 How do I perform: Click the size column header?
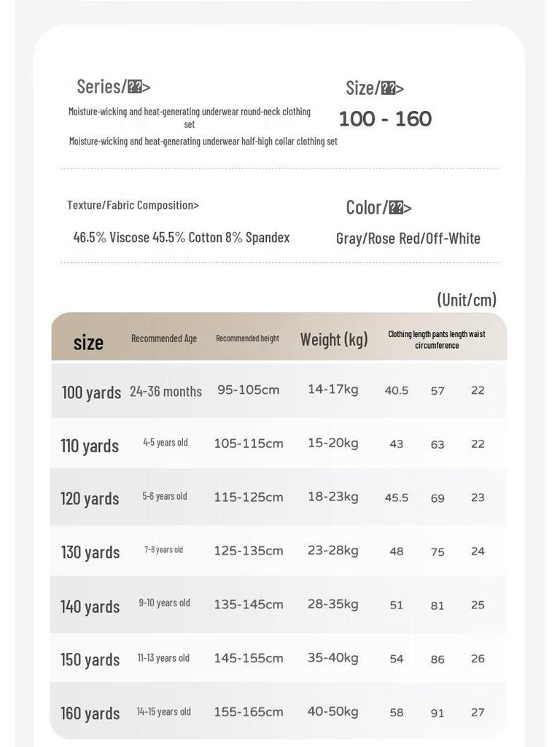tap(88, 343)
